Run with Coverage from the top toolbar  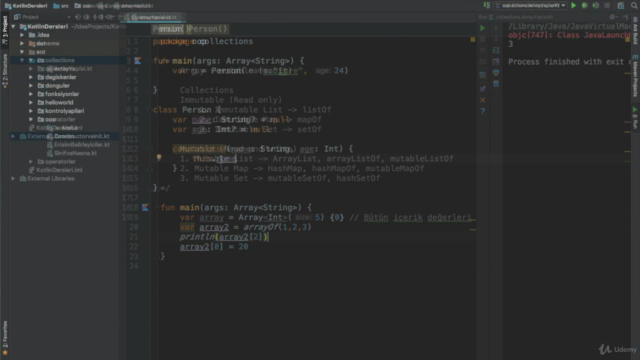[596, 6]
